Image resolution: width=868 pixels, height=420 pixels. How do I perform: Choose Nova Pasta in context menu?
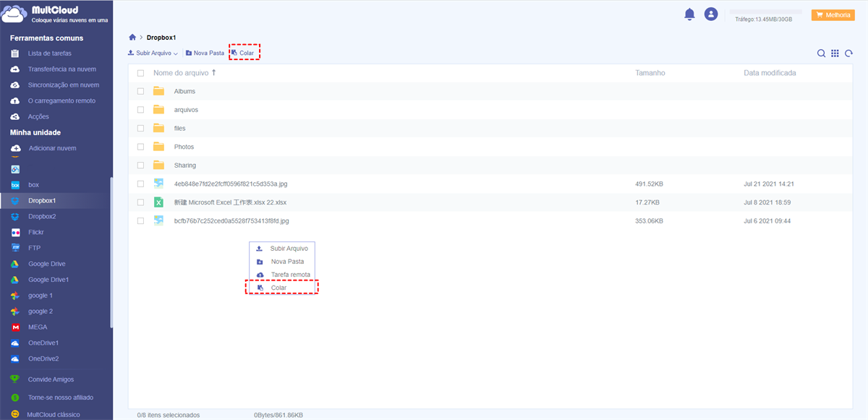tap(282, 262)
